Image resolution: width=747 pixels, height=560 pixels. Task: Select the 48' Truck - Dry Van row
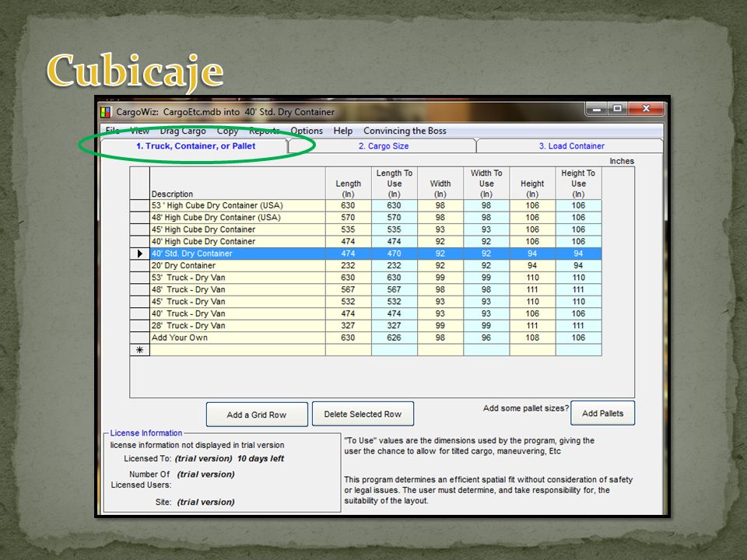(x=366, y=289)
